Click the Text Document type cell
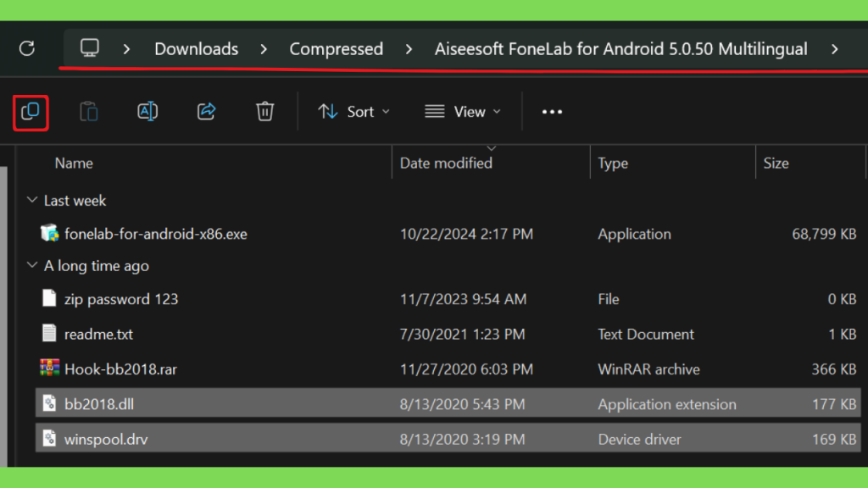Viewport: 868px width, 488px height. [x=645, y=334]
